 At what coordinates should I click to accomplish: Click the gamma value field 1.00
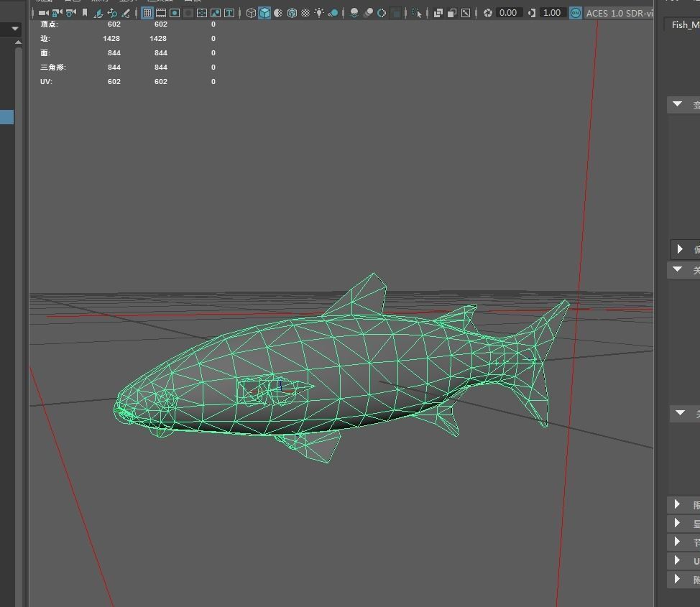tap(552, 13)
